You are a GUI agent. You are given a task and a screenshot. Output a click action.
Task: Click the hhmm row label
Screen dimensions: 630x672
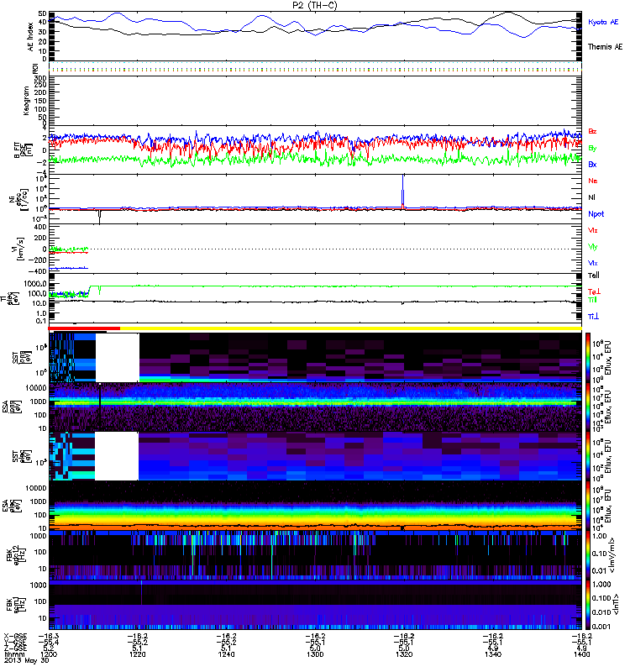pyautogui.click(x=13, y=654)
